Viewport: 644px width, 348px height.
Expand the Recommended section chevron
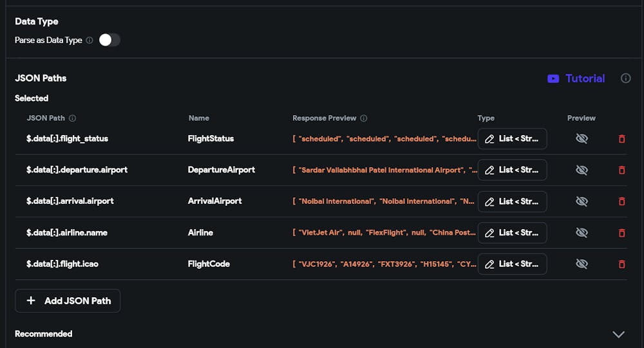pyautogui.click(x=618, y=334)
